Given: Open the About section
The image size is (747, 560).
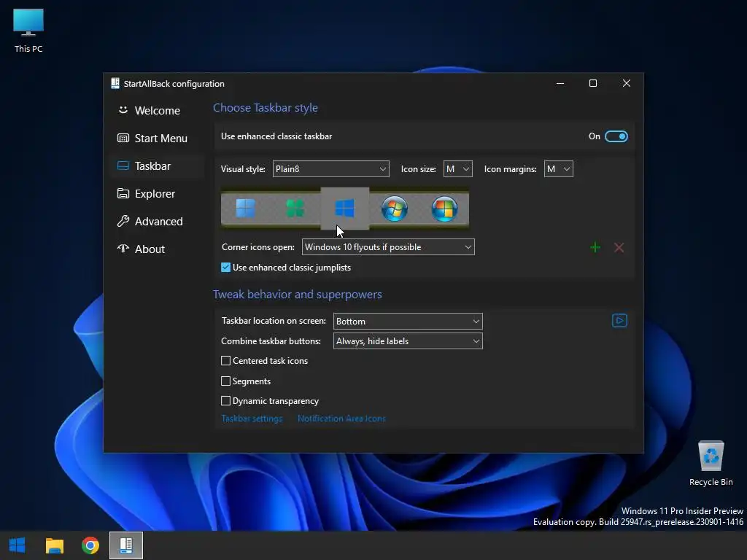Looking at the screenshot, I should pyautogui.click(x=157, y=249).
